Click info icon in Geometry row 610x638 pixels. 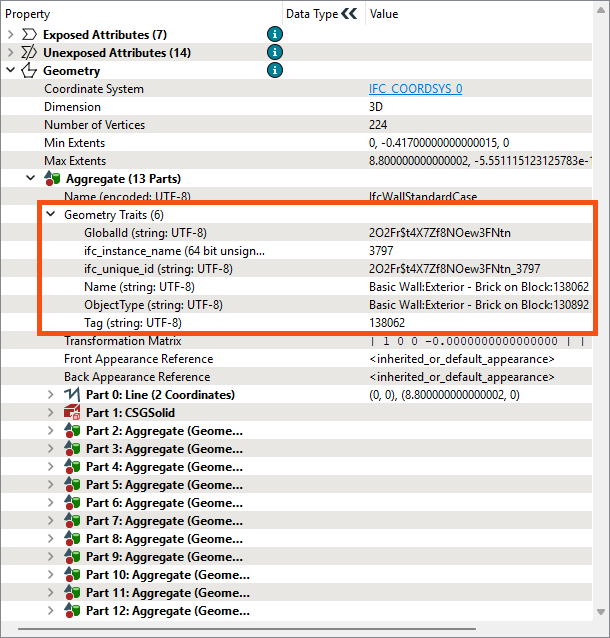pos(274,71)
